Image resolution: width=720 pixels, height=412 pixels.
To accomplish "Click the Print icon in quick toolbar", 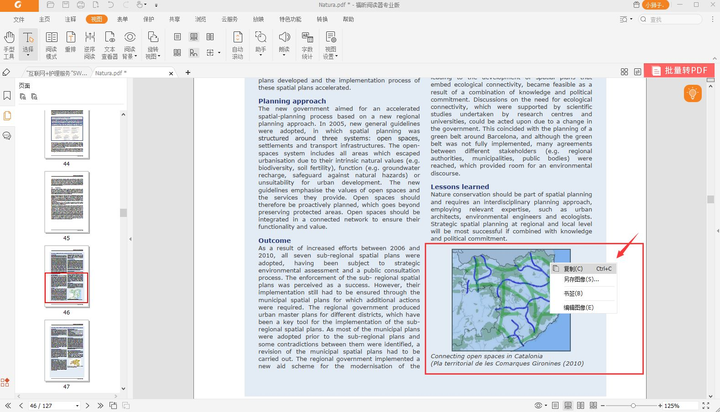I will coord(81,5).
